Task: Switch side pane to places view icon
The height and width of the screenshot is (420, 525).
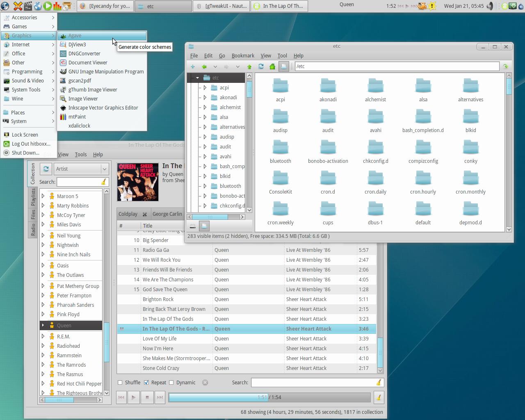Action: click(x=193, y=226)
